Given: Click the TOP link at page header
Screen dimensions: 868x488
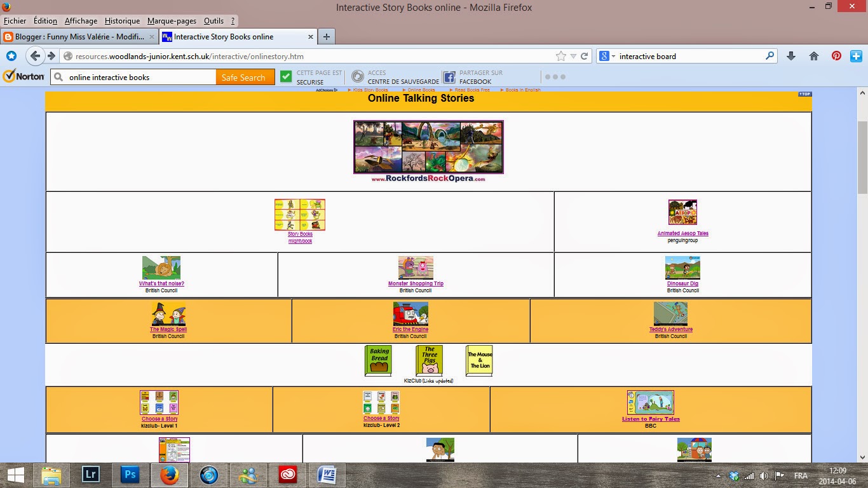Looking at the screenshot, I should (x=804, y=94).
